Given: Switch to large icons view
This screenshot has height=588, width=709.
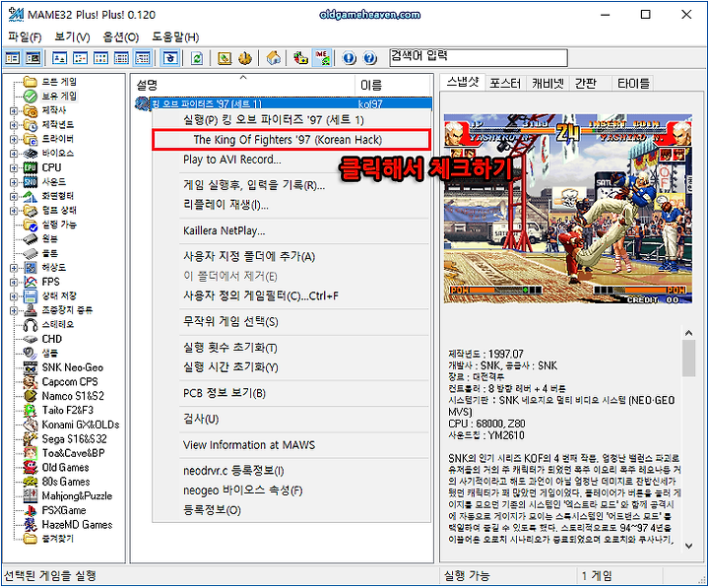Looking at the screenshot, I should click(60, 58).
